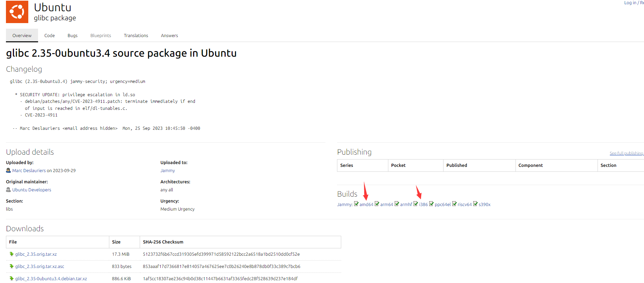The image size is (644, 283).
Task: Click the build status checkmark before amd64
Action: tap(356, 204)
